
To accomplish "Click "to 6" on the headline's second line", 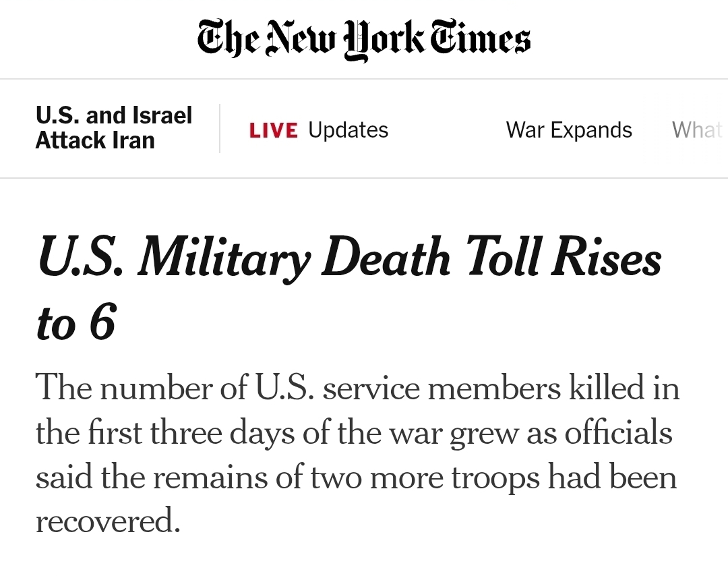I will coord(76,324).
